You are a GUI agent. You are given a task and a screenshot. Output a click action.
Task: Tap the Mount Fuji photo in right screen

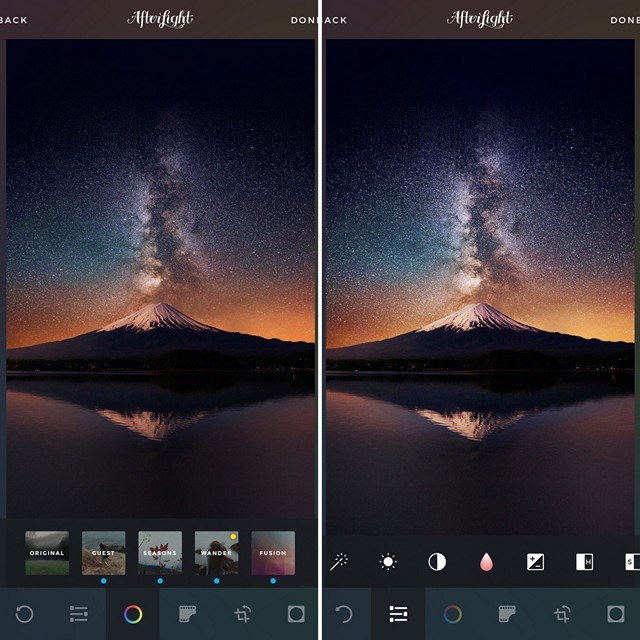pos(480,287)
